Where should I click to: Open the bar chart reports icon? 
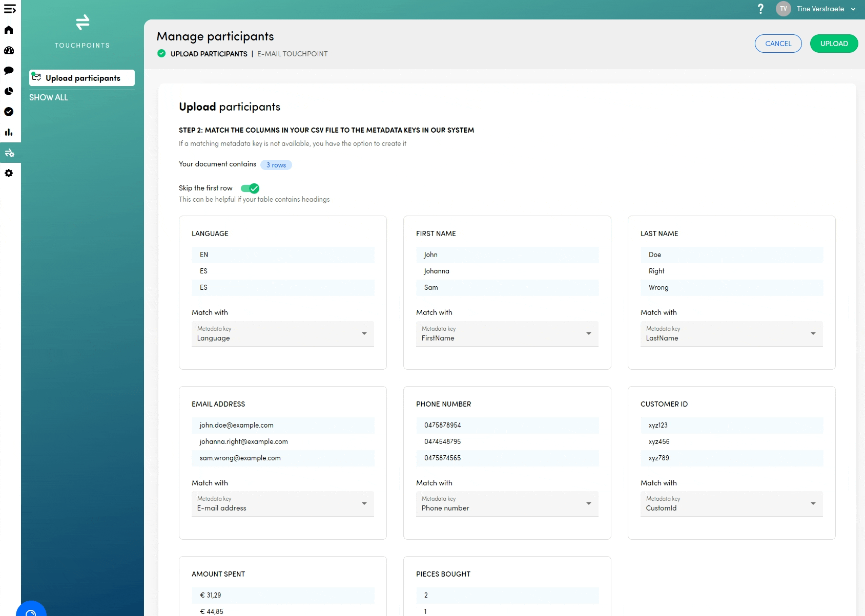coord(9,132)
